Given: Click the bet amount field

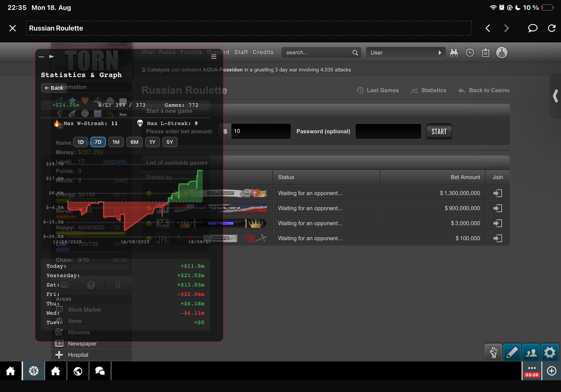Looking at the screenshot, I should click(261, 131).
